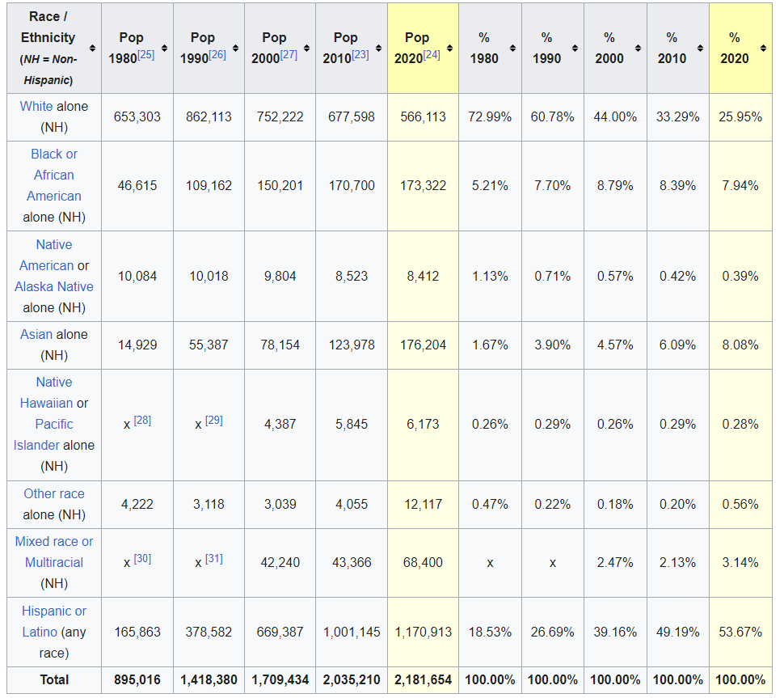
Task: Select Total 2020 population 2,181,654
Action: point(423,680)
